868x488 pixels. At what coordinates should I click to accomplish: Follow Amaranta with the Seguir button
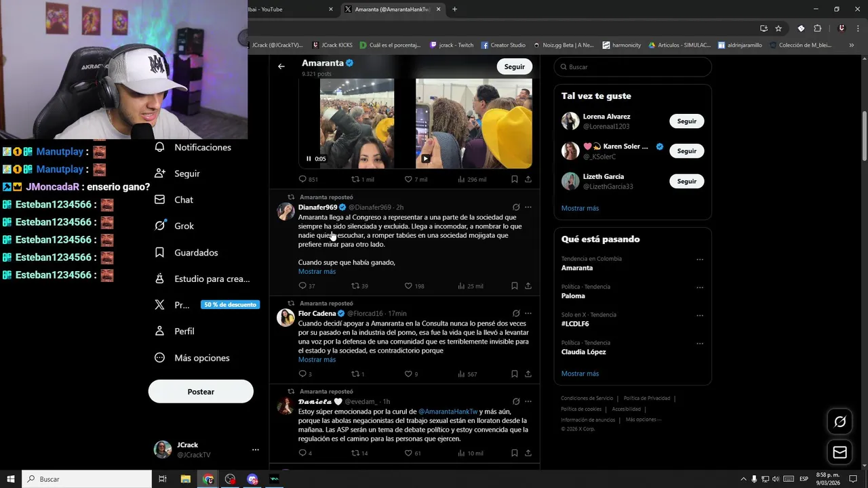(x=514, y=66)
